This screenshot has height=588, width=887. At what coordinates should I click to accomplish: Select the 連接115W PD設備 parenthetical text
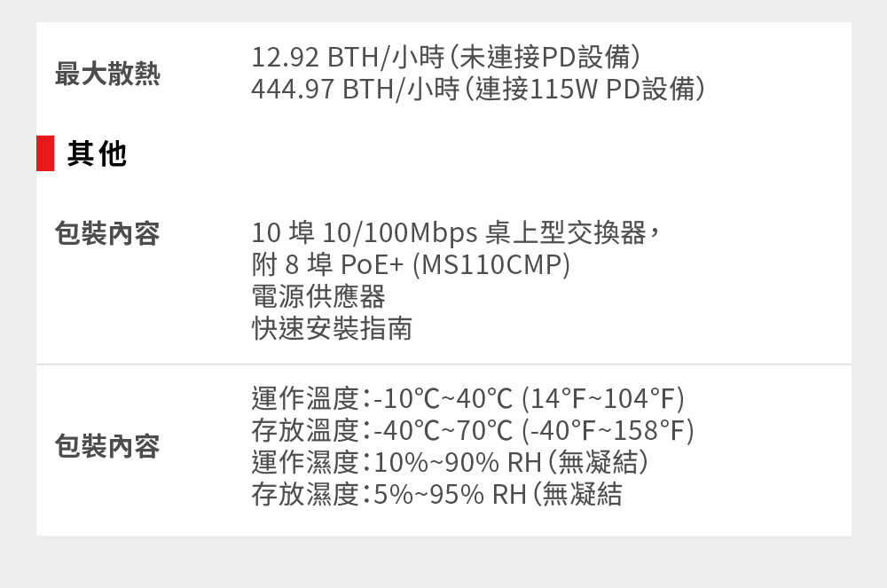point(590,90)
